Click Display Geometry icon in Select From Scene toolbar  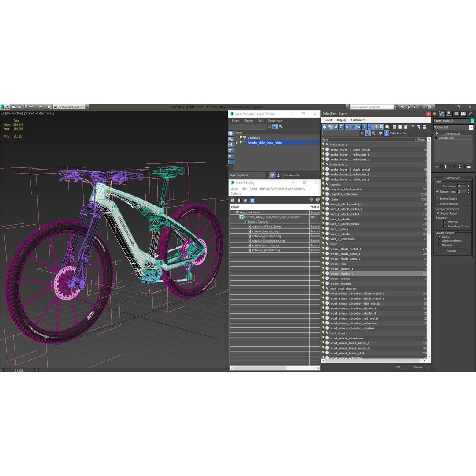pos(324,127)
